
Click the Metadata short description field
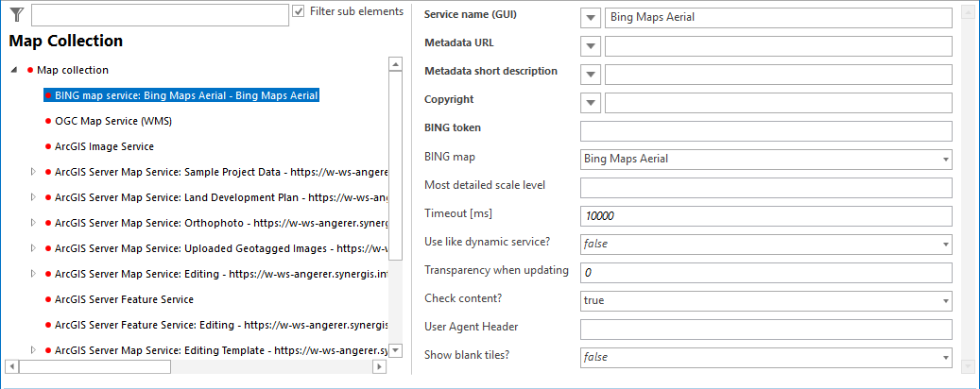[779, 75]
